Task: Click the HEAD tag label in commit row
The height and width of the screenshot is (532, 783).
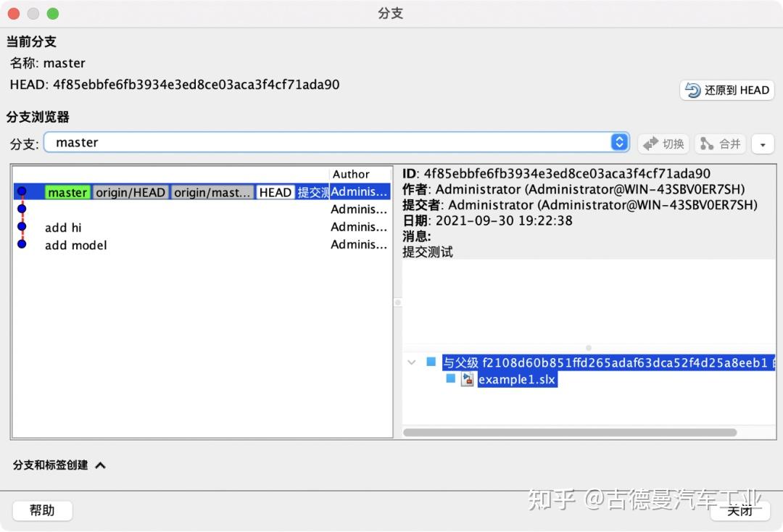Action: [274, 192]
